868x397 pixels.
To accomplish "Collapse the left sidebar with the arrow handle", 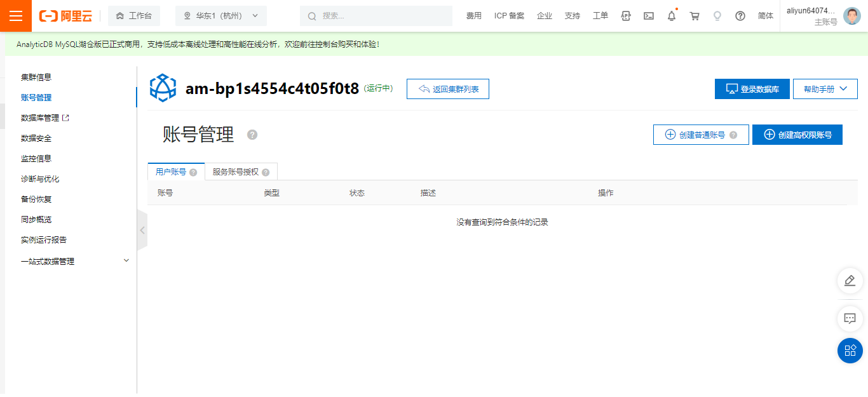I will click(142, 230).
